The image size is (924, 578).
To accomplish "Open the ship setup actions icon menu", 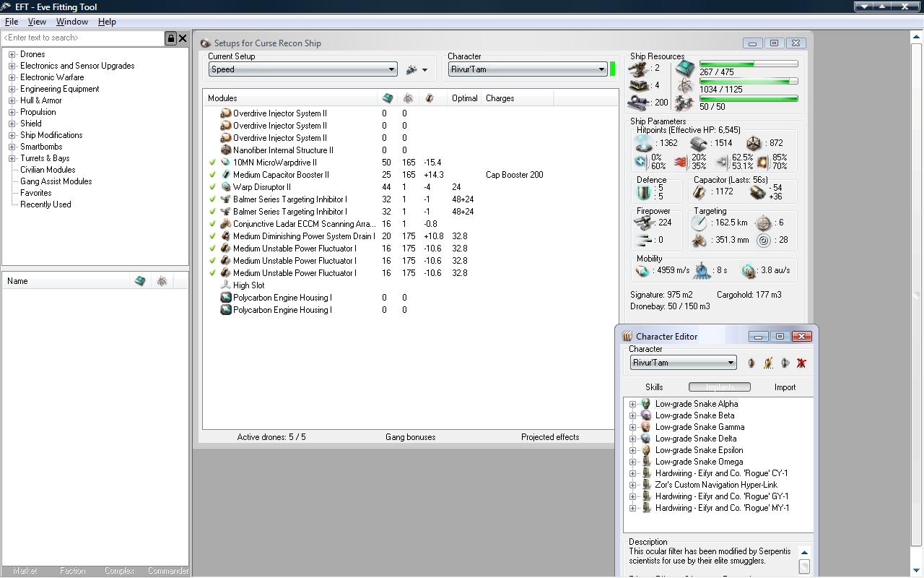I will point(417,69).
